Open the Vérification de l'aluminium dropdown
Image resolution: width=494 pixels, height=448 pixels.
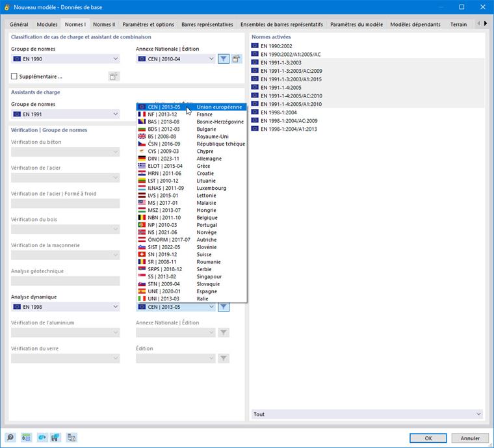pos(65,332)
